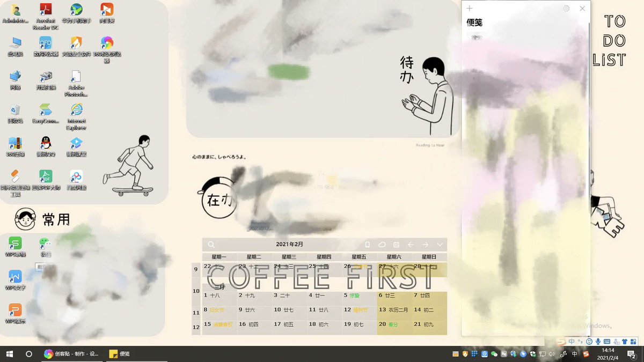Go to next month with right arrow

[426, 245]
